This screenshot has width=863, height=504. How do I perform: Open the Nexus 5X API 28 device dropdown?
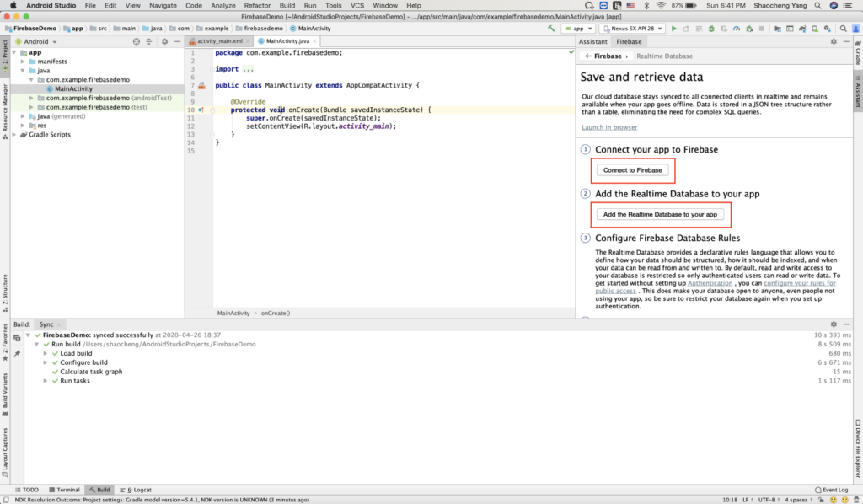click(x=634, y=29)
